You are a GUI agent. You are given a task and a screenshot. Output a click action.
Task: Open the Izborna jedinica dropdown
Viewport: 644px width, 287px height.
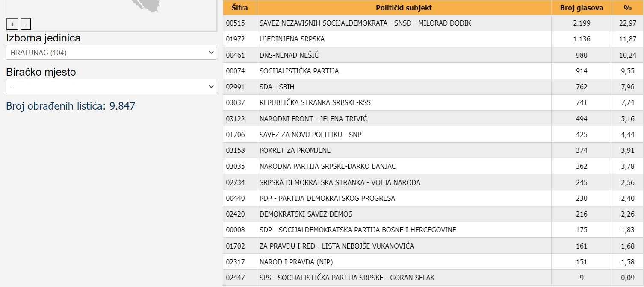[111, 53]
